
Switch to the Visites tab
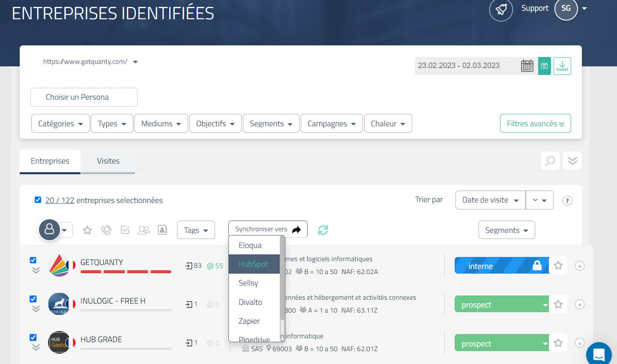point(108,161)
